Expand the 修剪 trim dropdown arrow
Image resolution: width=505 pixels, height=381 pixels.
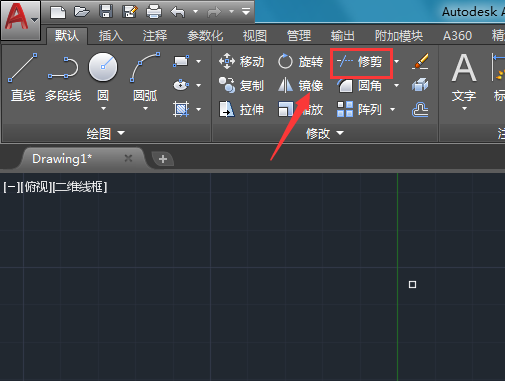[397, 61]
